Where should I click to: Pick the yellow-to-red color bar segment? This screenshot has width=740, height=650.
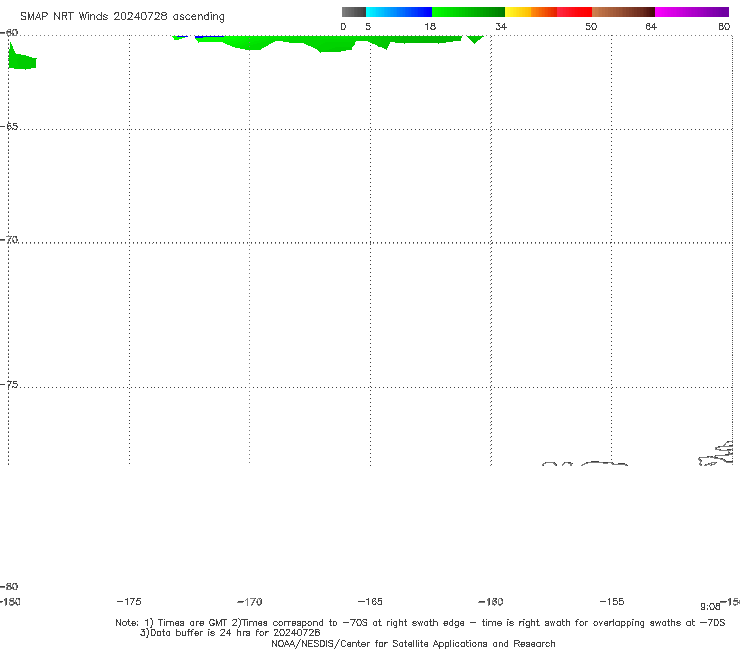point(548,12)
